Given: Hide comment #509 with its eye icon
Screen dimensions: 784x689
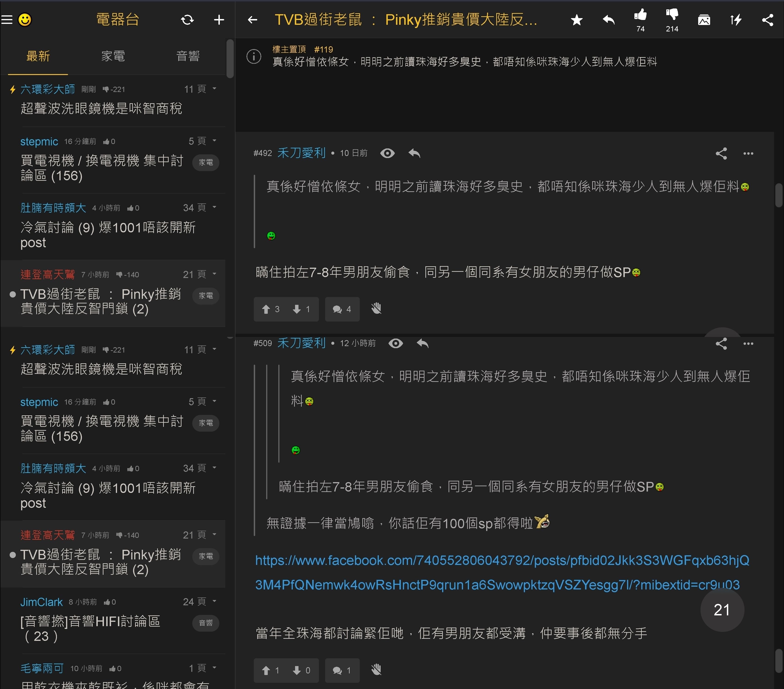Looking at the screenshot, I should point(396,343).
